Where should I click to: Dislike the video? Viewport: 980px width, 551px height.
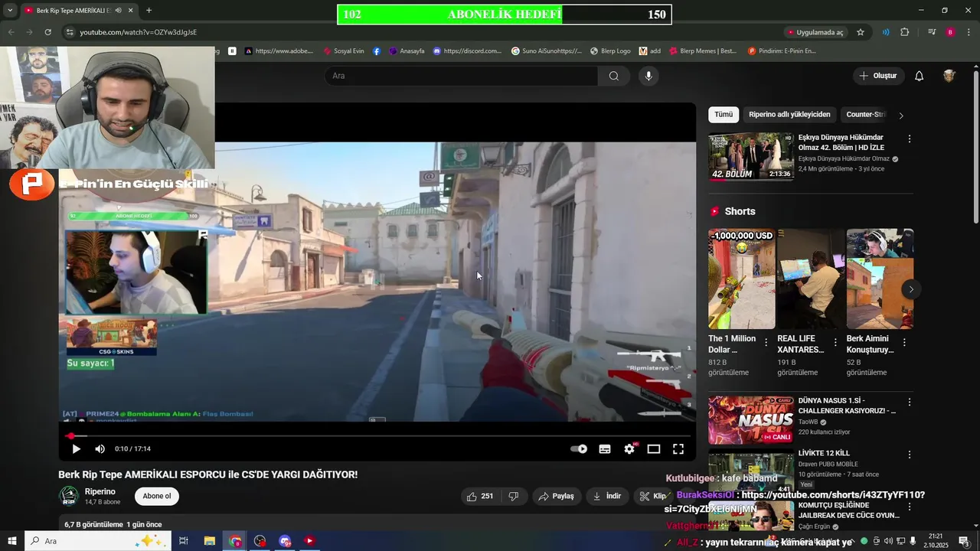point(514,496)
